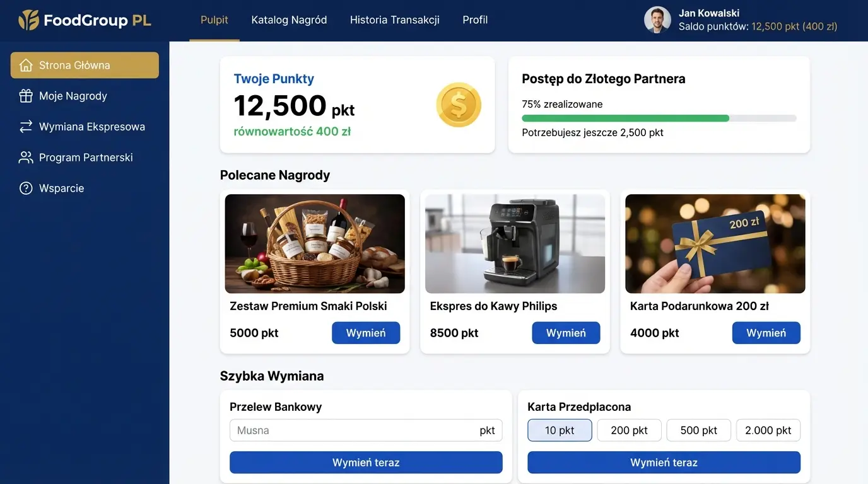Image resolution: width=868 pixels, height=484 pixels.
Task: Redeem the Ekspres do Kawy Philips reward
Action: (x=566, y=333)
